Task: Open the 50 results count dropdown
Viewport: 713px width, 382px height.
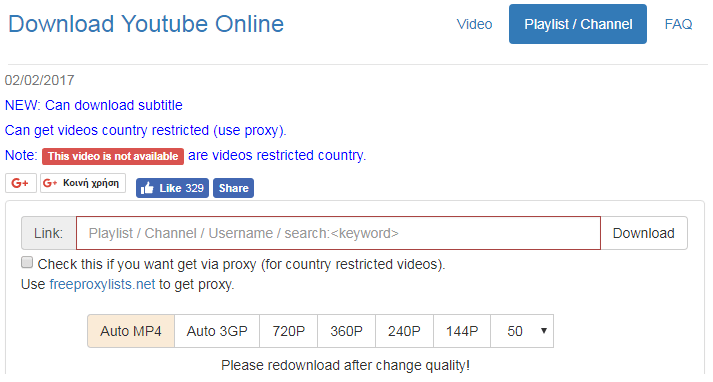Action: [522, 331]
